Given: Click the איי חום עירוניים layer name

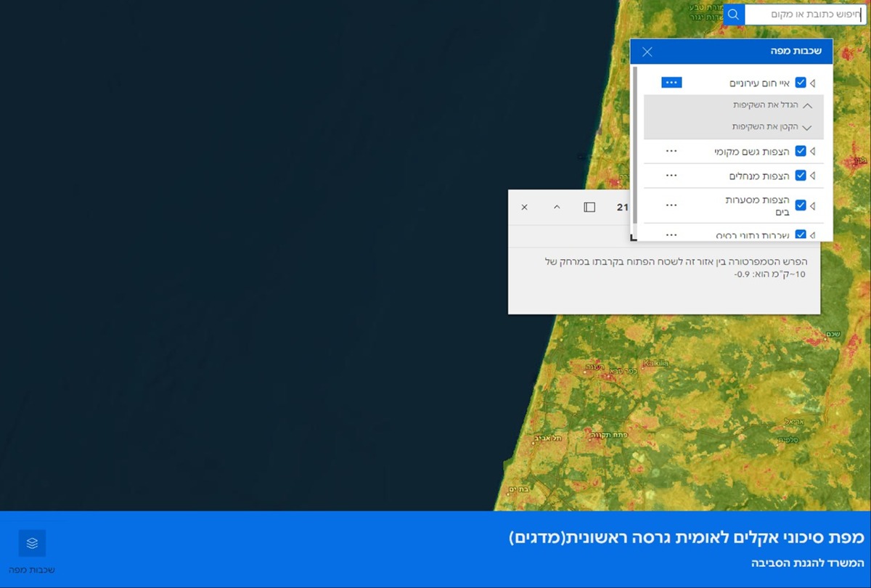Looking at the screenshot, I should click(758, 83).
